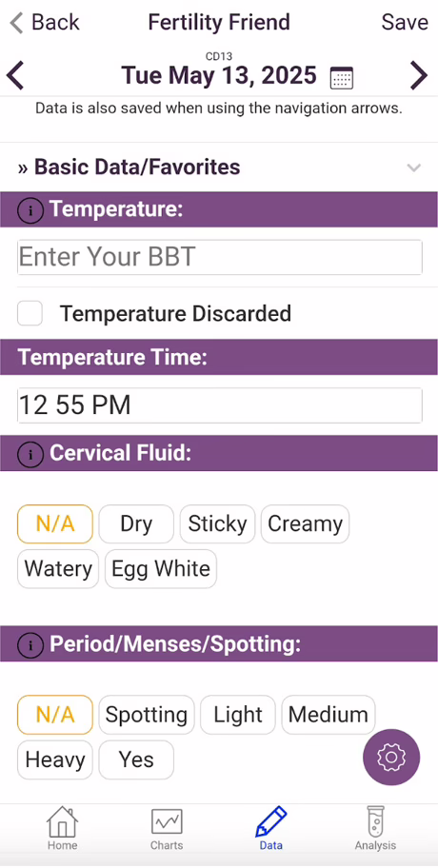The image size is (438, 868).
Task: Select Spotting under Period/Menses
Action: [x=147, y=715]
